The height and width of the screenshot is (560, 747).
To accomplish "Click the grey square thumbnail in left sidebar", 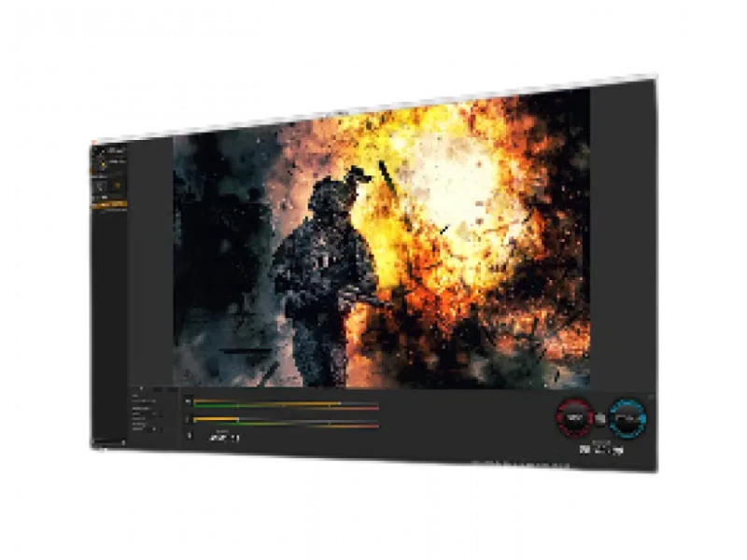I will (x=101, y=186).
